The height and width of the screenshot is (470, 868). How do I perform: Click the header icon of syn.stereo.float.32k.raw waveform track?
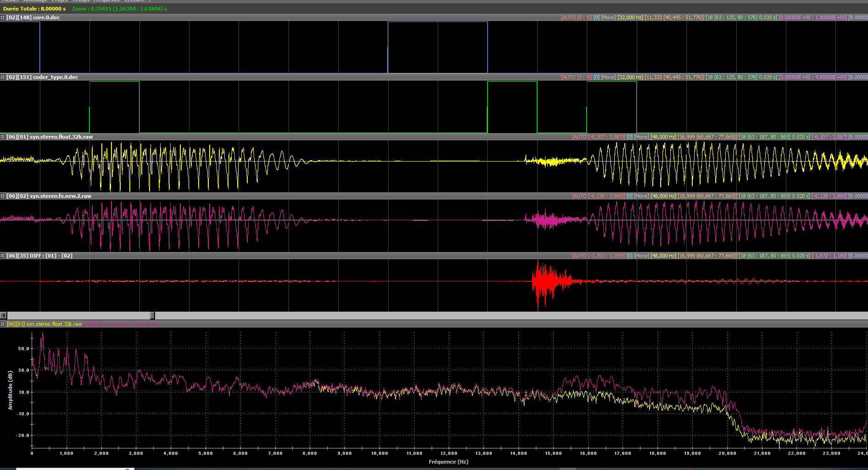pyautogui.click(x=3, y=137)
